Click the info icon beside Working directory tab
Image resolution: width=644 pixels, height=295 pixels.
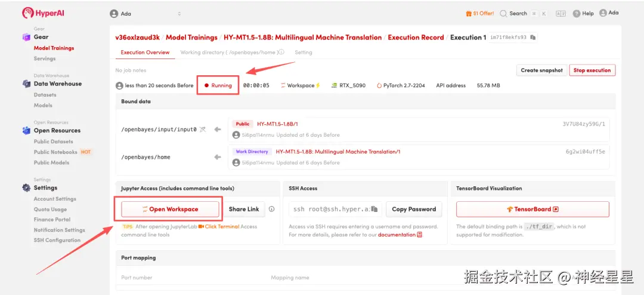coord(281,53)
